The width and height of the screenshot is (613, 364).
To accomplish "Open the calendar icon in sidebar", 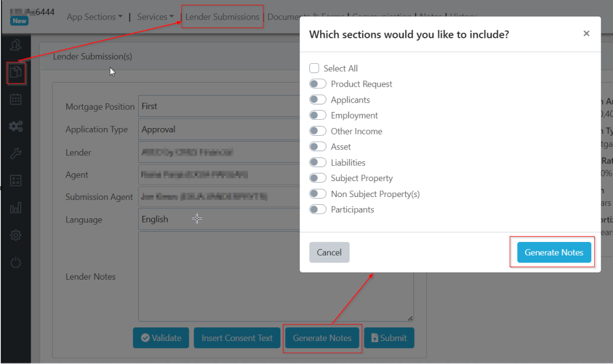I will [x=16, y=99].
